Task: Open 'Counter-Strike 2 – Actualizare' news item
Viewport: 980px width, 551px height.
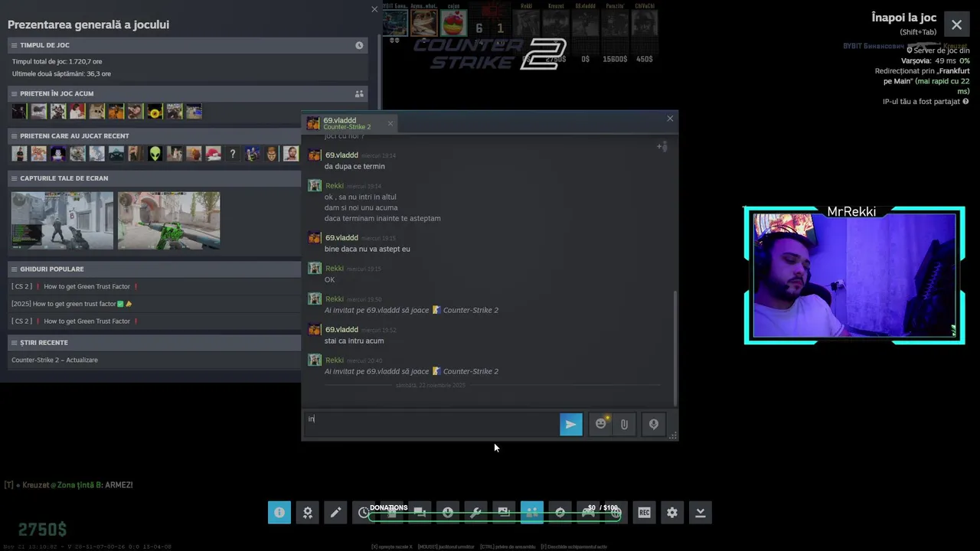Action: pos(54,360)
